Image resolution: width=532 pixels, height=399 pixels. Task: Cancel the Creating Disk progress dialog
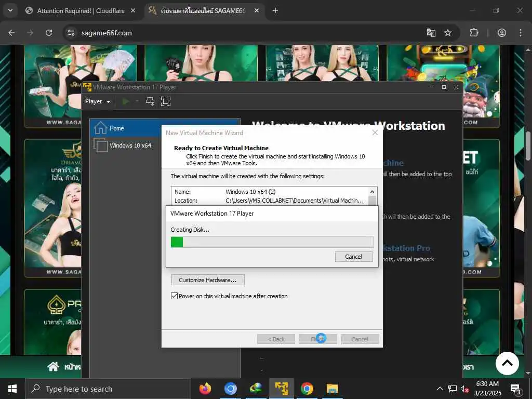click(354, 257)
